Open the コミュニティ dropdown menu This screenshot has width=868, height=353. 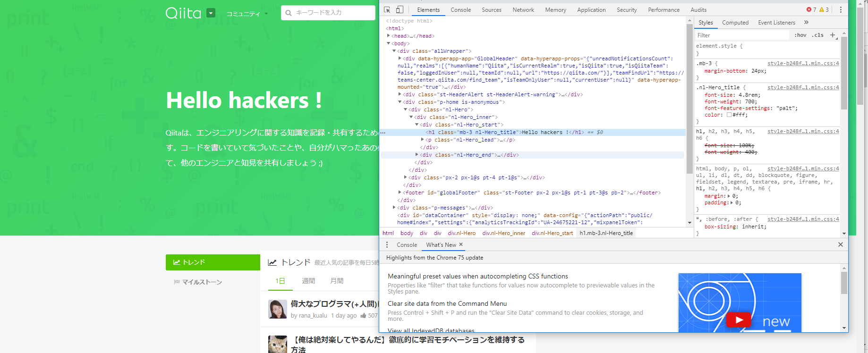pyautogui.click(x=247, y=14)
